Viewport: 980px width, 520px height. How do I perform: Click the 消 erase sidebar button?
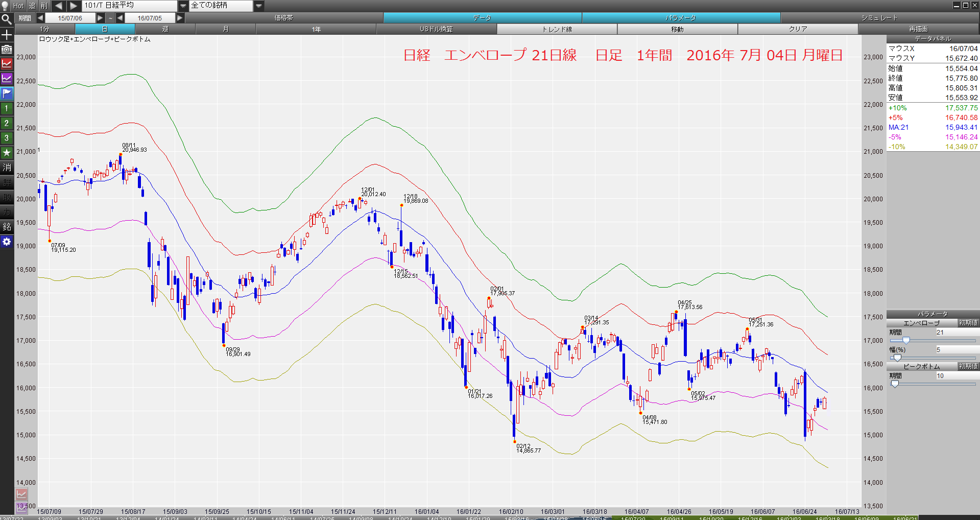(7, 168)
